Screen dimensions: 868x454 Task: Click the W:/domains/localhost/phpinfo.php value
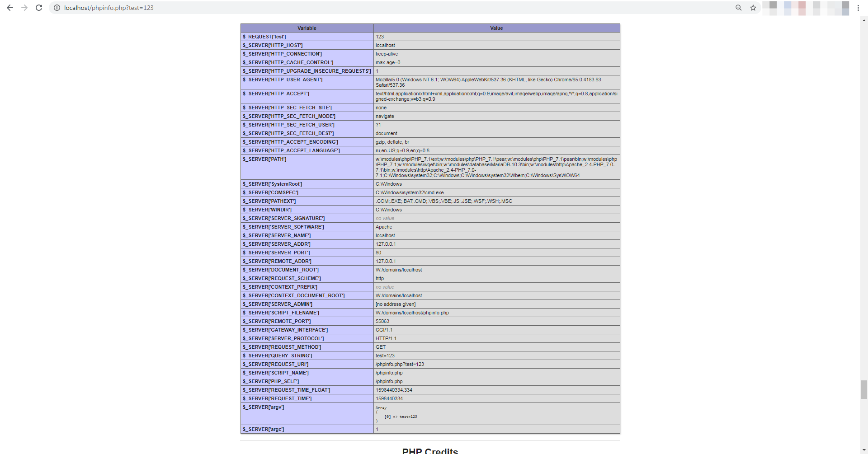tap(412, 313)
